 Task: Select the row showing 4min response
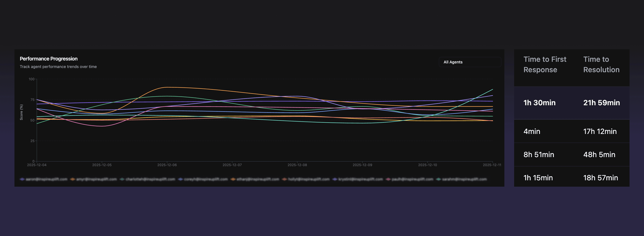532,131
